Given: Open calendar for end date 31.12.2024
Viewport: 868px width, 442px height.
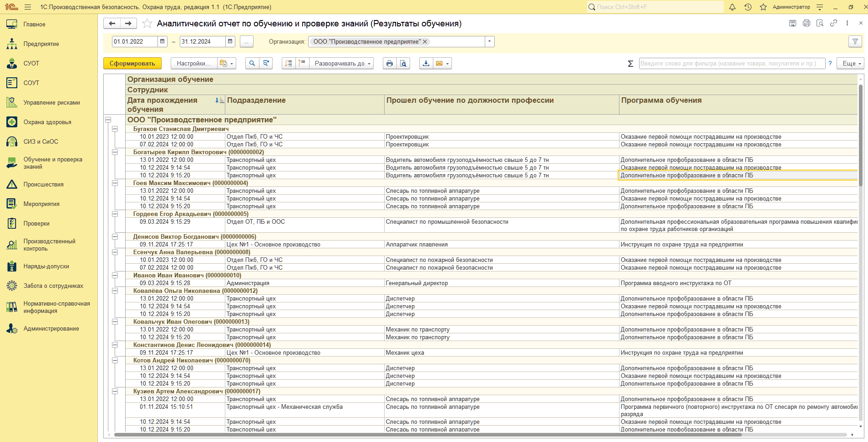Looking at the screenshot, I should point(230,41).
